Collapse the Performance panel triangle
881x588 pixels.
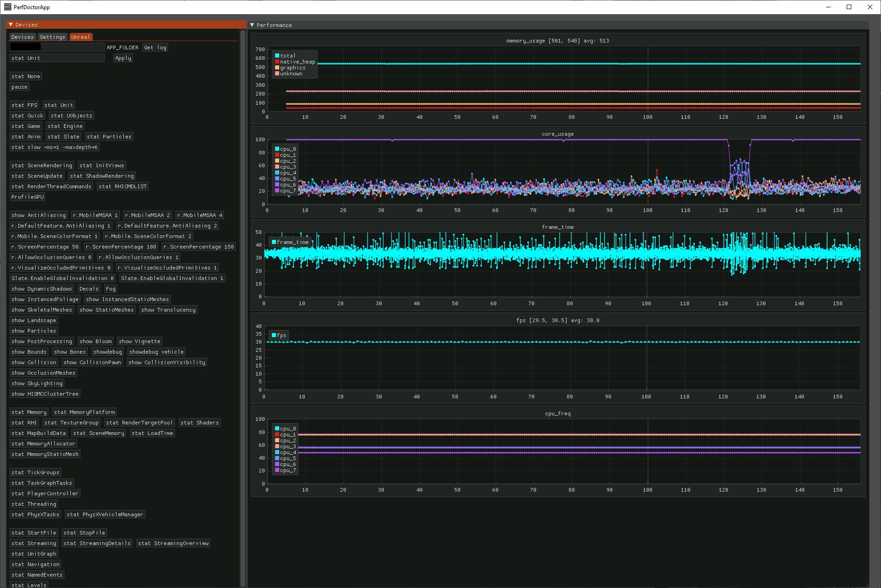252,25
